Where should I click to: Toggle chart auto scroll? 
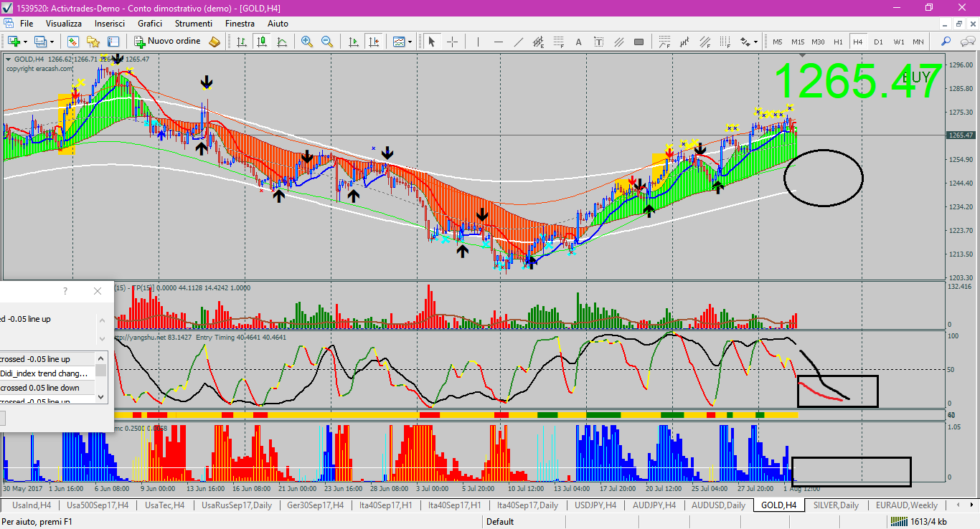pyautogui.click(x=353, y=42)
